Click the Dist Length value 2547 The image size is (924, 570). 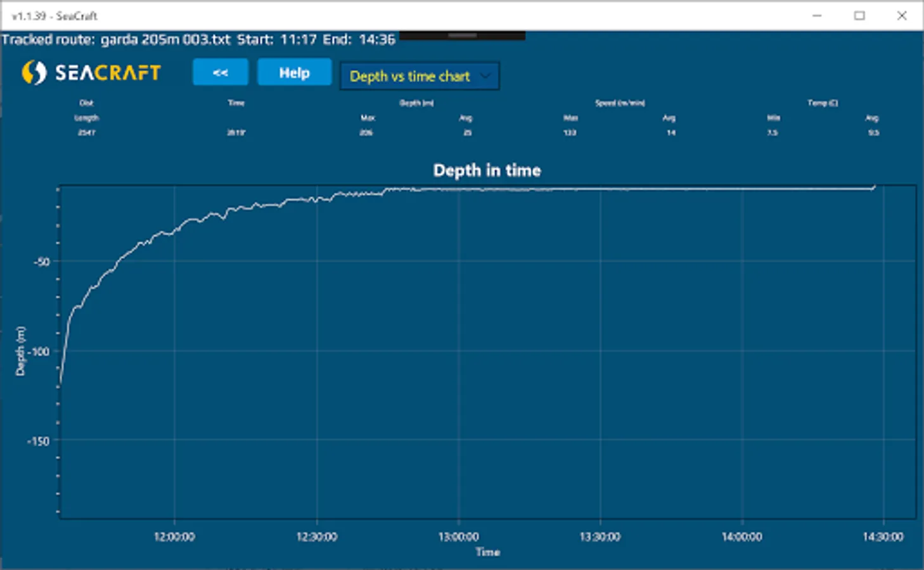tap(87, 132)
